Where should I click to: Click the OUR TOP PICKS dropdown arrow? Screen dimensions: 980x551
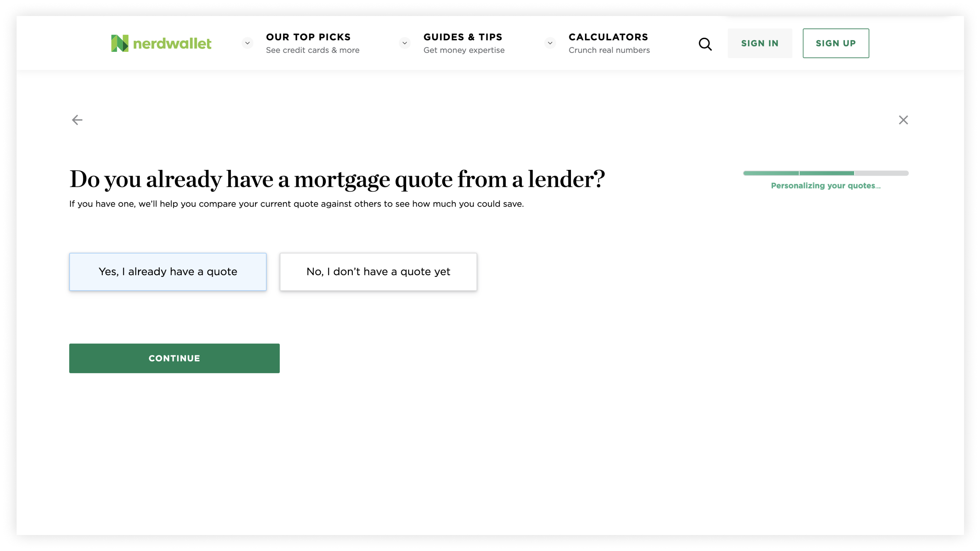click(248, 43)
